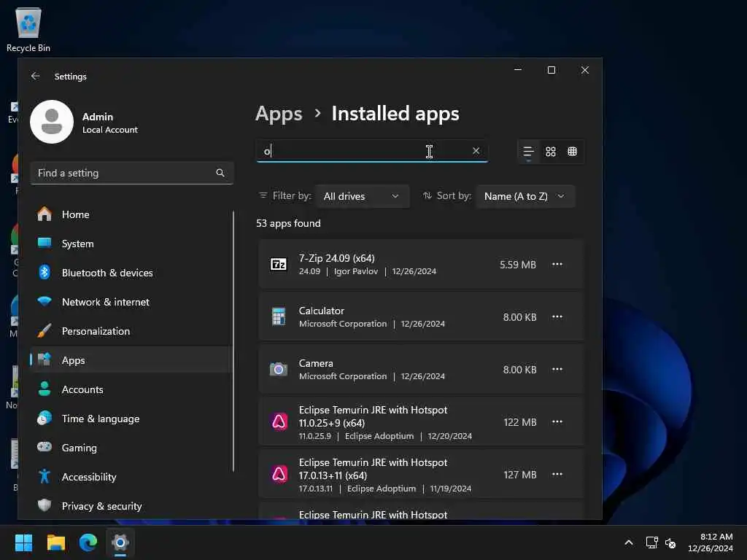This screenshot has height=560, width=747.
Task: Switch to grid view layout
Action: 551,152
